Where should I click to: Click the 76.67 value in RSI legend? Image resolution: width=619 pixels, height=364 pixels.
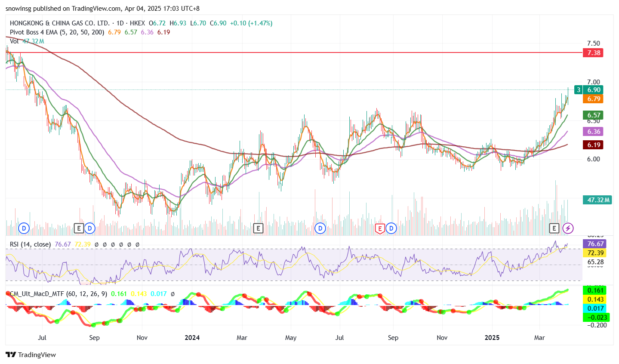click(x=63, y=244)
